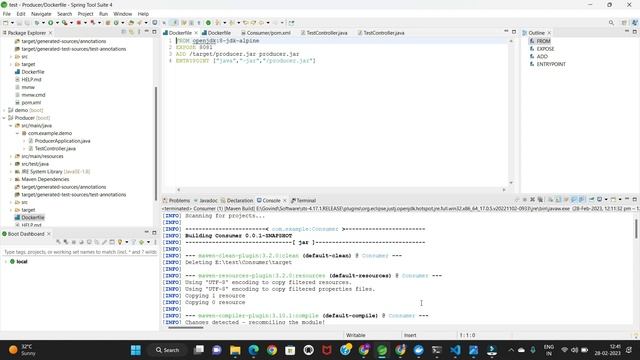Expand the demo project in Package Explorer
Image resolution: width=640 pixels, height=360 pixels.
[4, 110]
